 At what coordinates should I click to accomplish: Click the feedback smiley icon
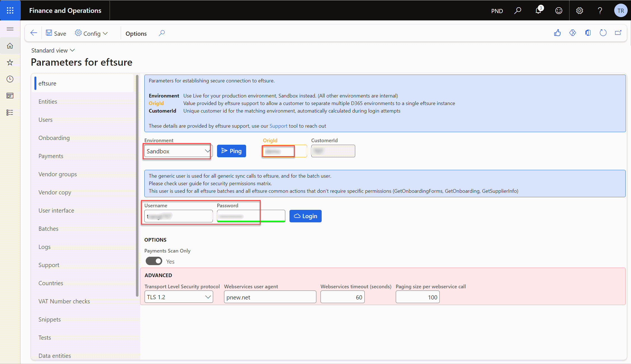click(559, 11)
